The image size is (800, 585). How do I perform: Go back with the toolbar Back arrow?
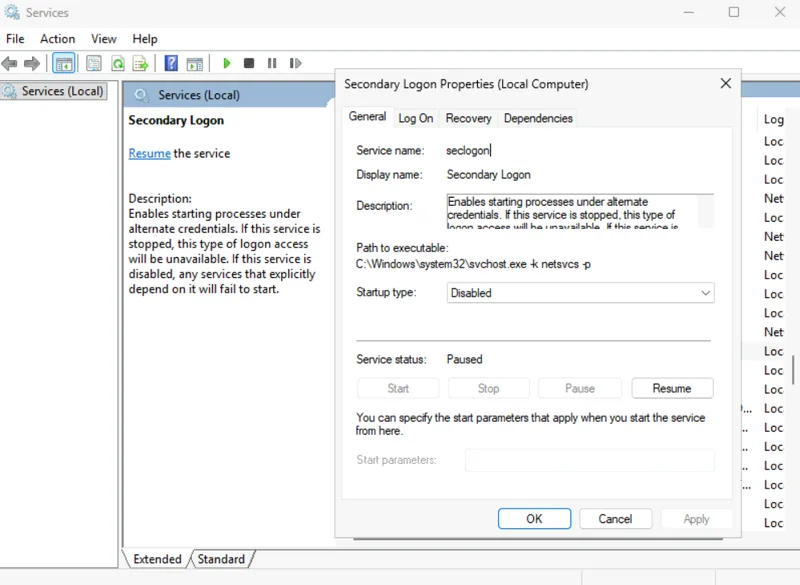click(10, 64)
